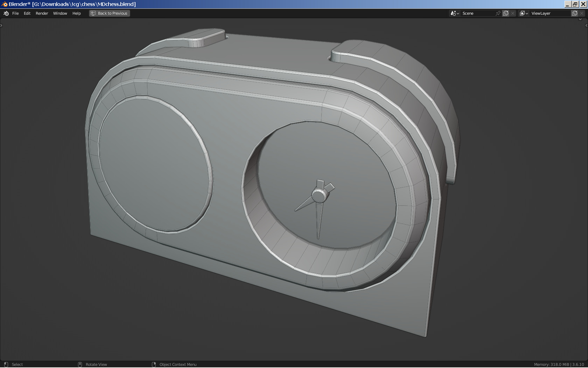This screenshot has height=368, width=588.
Task: Edit the Scene name field
Action: pyautogui.click(x=478, y=13)
